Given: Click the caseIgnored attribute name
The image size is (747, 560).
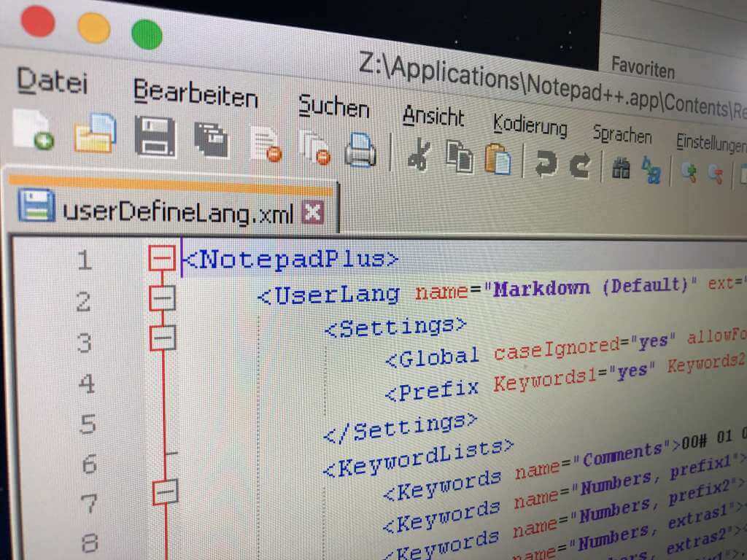Looking at the screenshot, I should [x=557, y=349].
